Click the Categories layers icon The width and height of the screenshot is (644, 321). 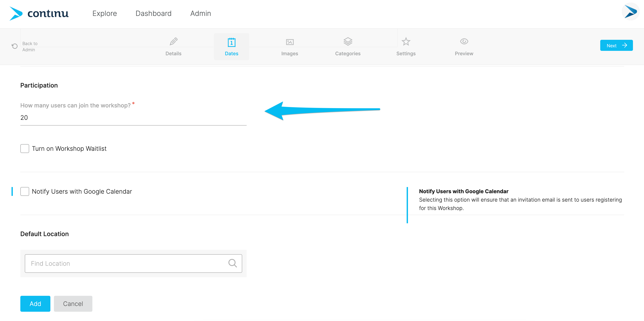(348, 42)
